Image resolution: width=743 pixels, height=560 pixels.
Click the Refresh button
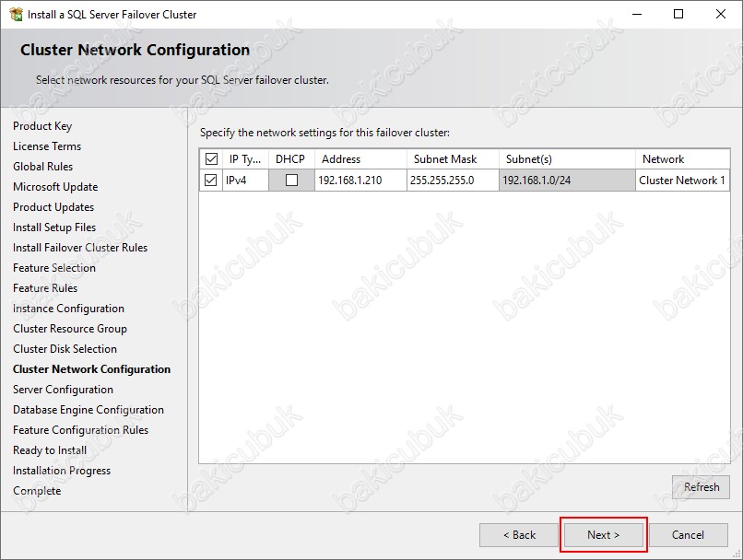click(x=701, y=486)
